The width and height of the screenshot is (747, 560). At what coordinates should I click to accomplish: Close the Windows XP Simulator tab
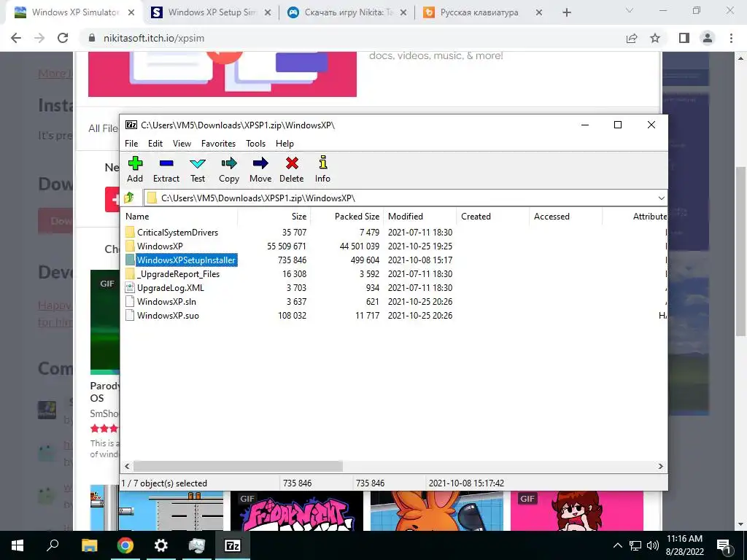point(131,12)
